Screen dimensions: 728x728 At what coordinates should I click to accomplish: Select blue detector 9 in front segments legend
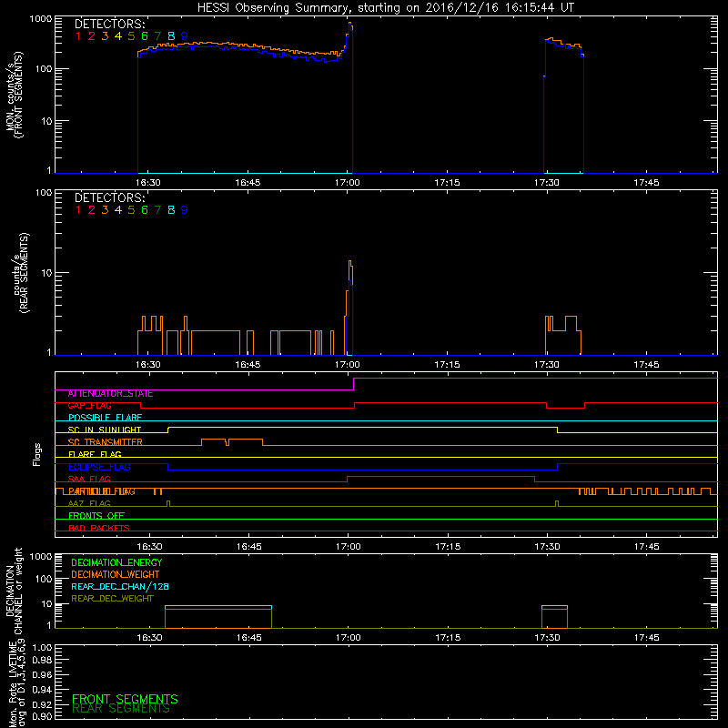point(185,35)
